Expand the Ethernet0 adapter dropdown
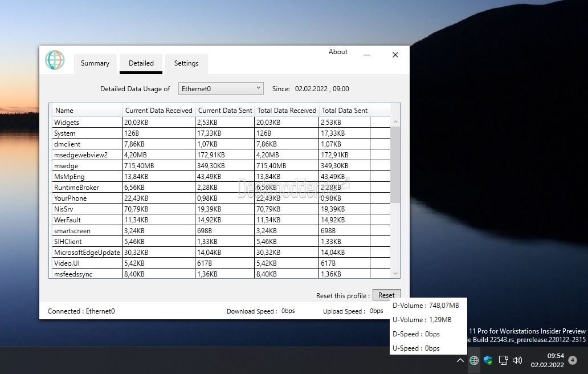588x374 pixels. pos(221,88)
